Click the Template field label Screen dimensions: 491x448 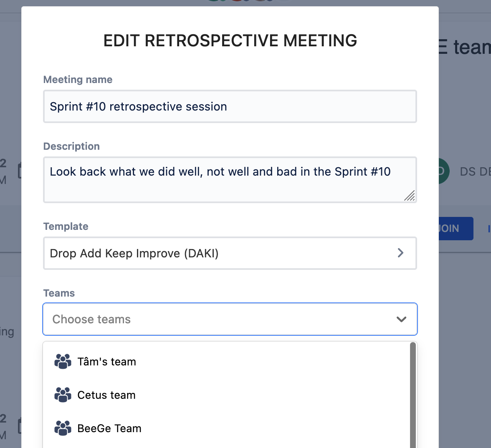[66, 227]
